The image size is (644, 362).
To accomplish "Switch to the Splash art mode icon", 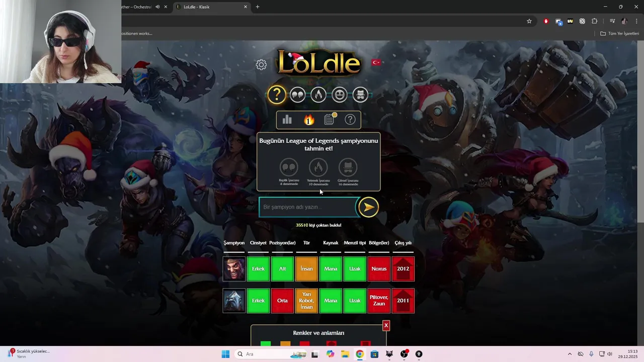I will coord(360,95).
